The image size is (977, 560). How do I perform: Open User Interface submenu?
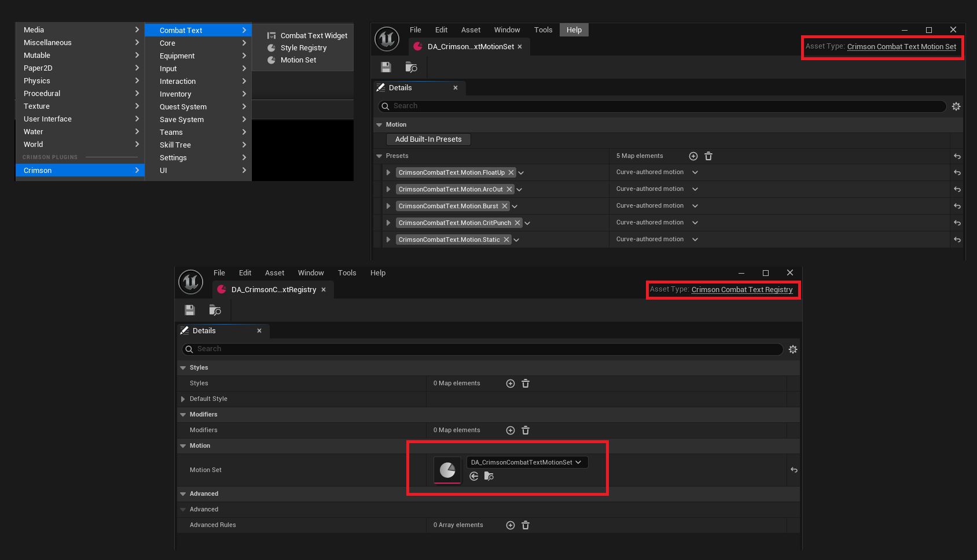(80, 119)
